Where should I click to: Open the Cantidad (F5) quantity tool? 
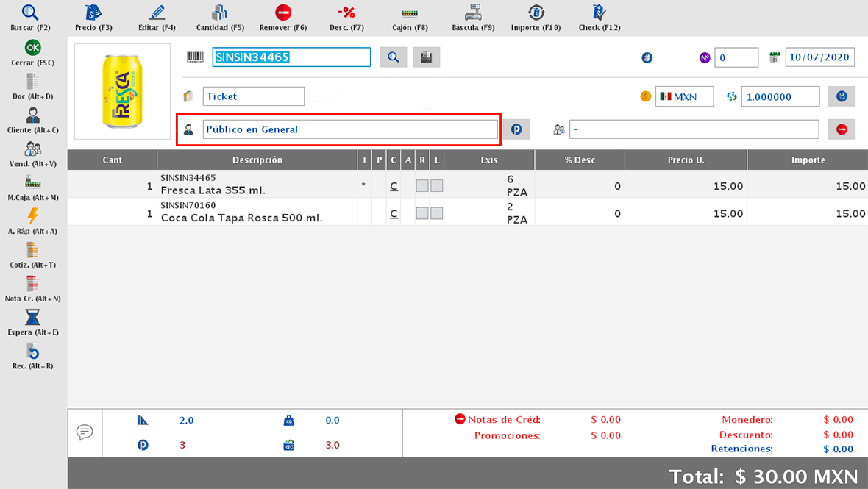[220, 13]
